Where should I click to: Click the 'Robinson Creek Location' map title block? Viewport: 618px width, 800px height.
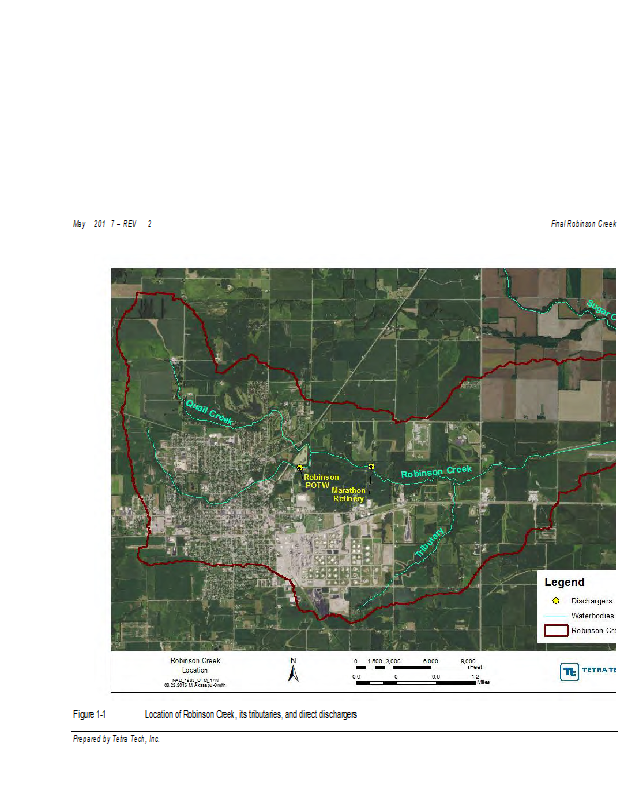[x=195, y=671]
